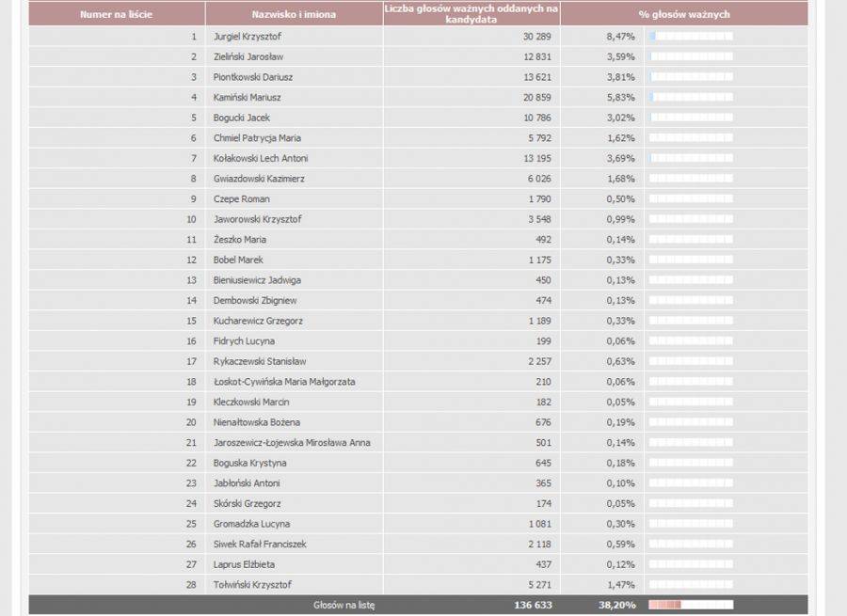Screen dimensions: 847x616
Task: Select the name Fidrych Lucyna
Action: (x=244, y=341)
